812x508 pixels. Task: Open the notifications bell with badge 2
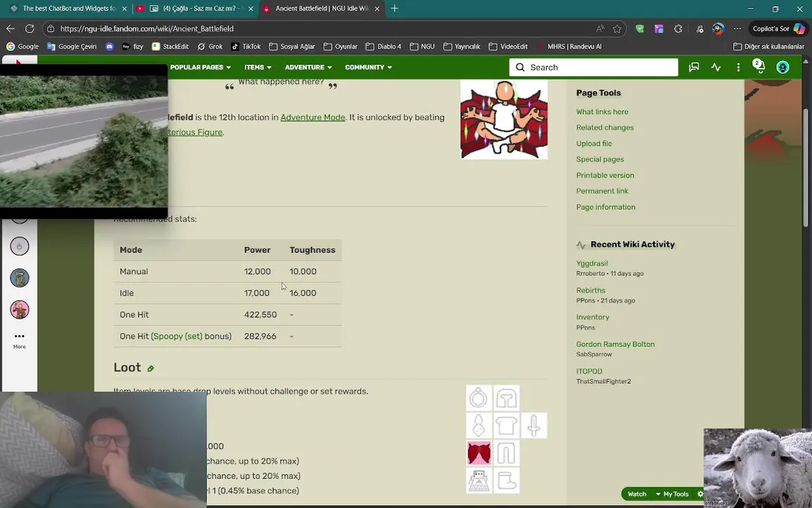coord(759,66)
